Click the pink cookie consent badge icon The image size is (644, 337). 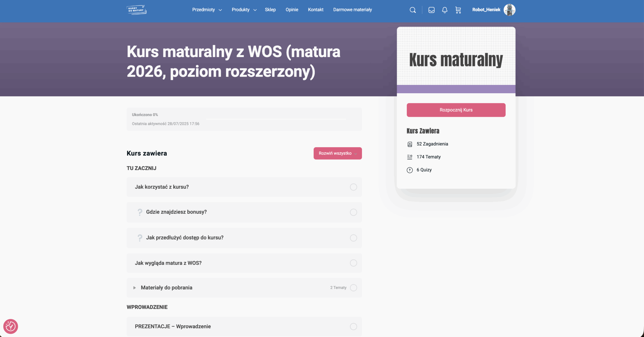(11, 326)
